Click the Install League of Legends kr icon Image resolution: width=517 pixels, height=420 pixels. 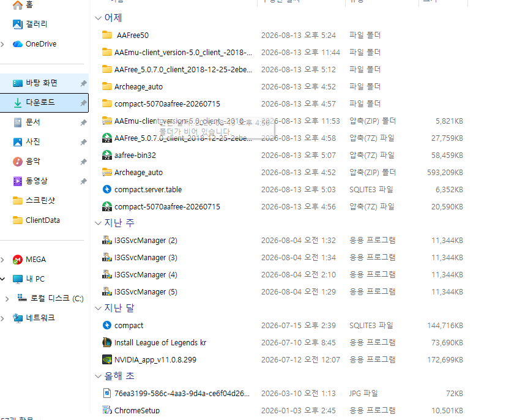[107, 342]
